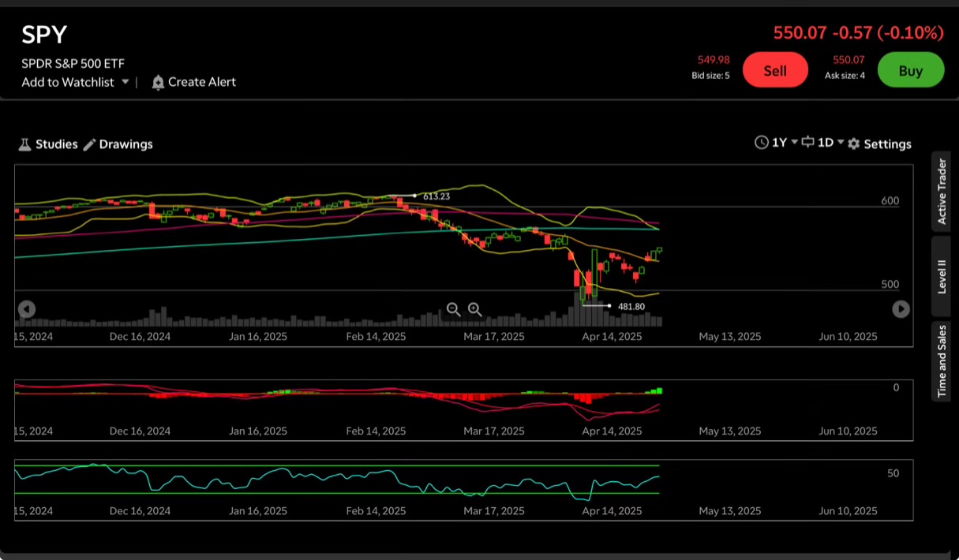Click the red Sell button
959x560 pixels.
coord(775,70)
